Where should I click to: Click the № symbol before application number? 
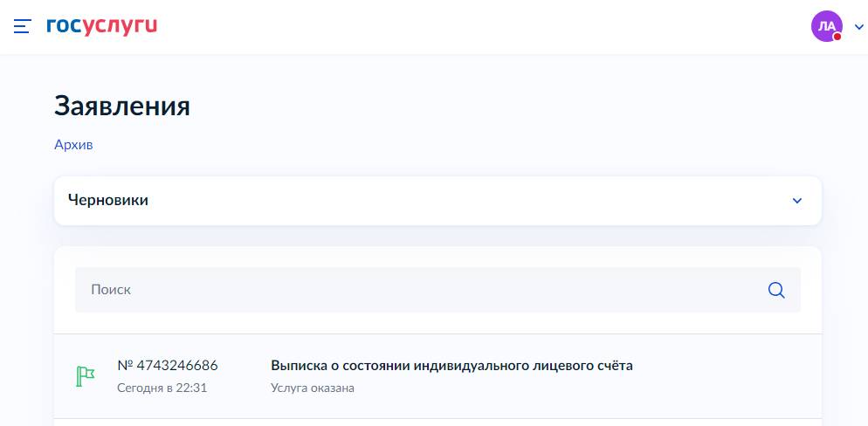coord(125,366)
